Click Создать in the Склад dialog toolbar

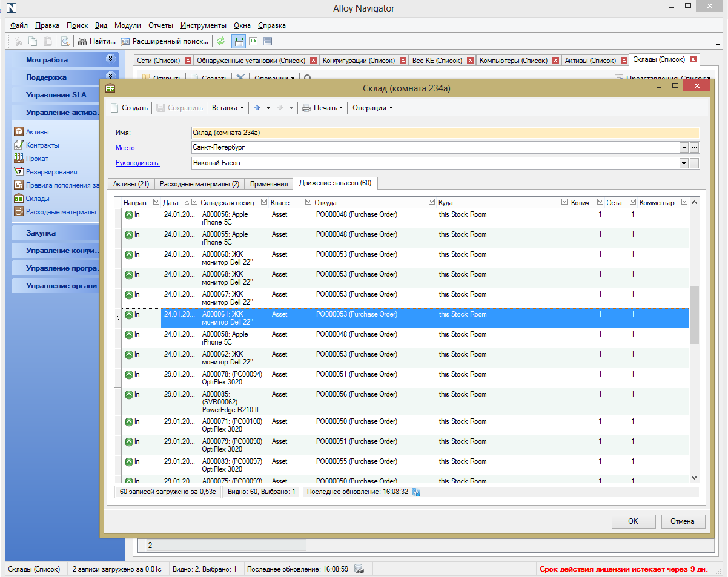tap(129, 108)
